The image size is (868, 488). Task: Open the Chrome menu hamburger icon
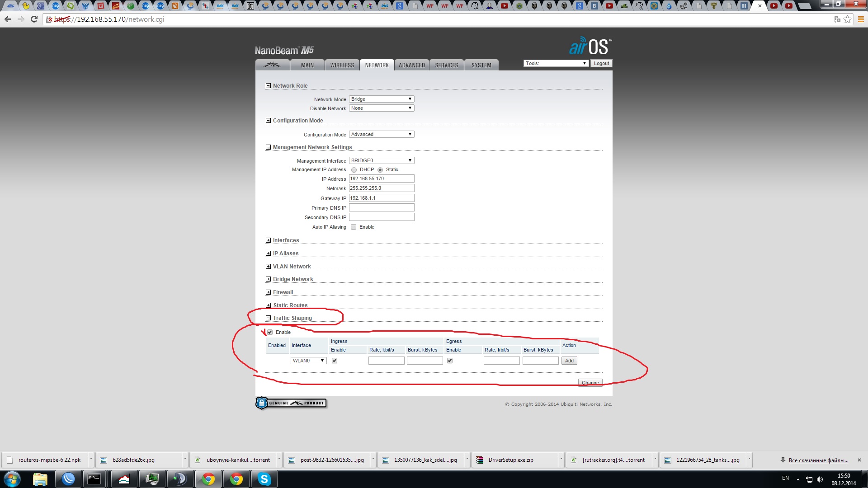pos(861,19)
